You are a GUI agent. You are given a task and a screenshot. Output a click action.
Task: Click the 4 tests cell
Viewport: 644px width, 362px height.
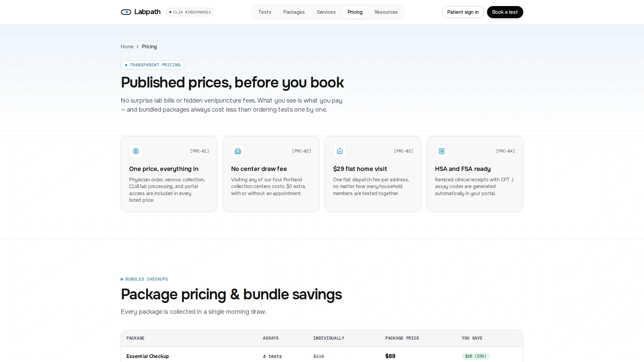pos(272,356)
